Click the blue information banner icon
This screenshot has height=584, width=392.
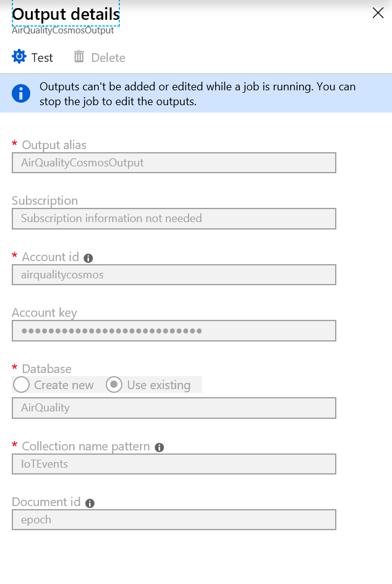[x=21, y=93]
